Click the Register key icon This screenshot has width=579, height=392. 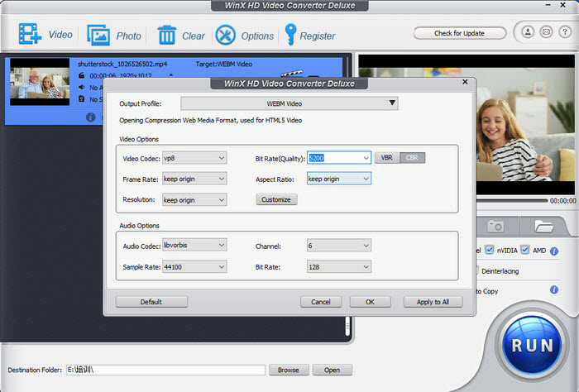(290, 35)
